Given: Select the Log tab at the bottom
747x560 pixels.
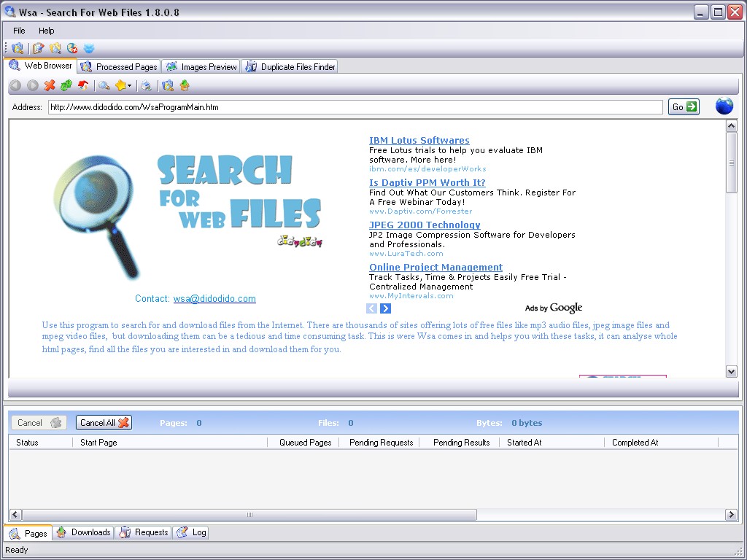Looking at the screenshot, I should (x=191, y=532).
